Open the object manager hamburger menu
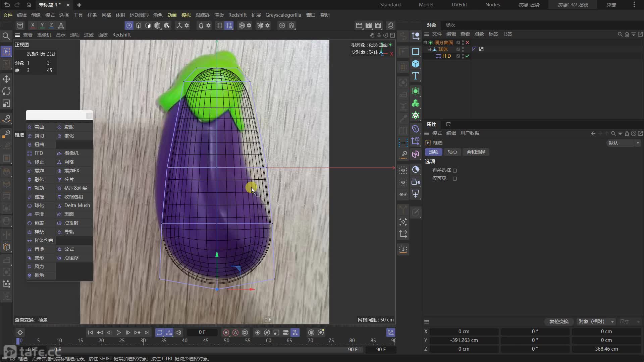This screenshot has width=644, height=362. point(427,34)
